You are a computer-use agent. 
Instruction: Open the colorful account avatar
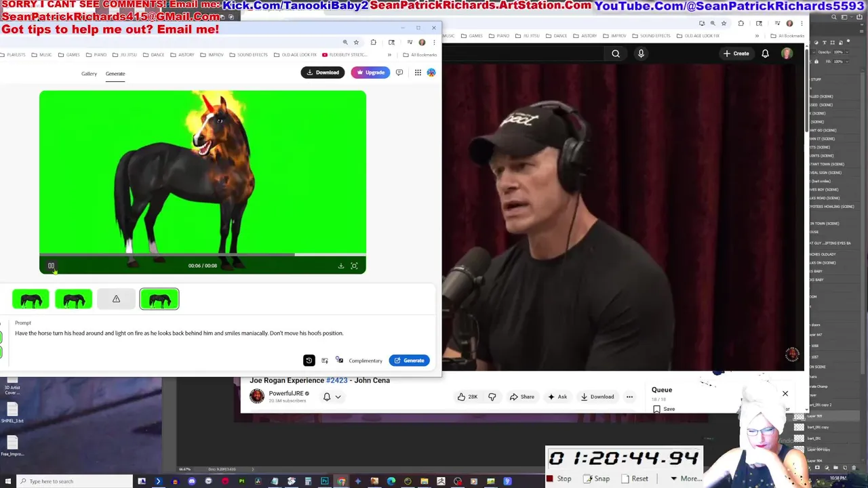click(x=431, y=73)
